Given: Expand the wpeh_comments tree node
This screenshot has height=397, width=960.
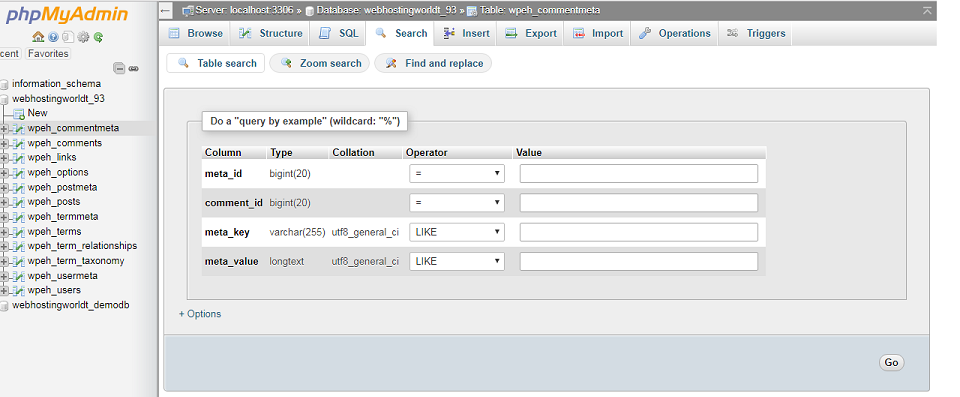Looking at the screenshot, I should 4,143.
